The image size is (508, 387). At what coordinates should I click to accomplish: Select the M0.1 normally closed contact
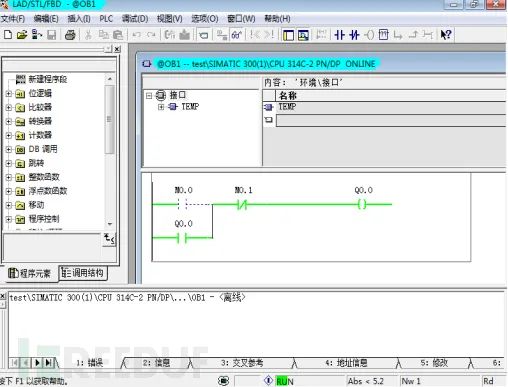tap(242, 204)
